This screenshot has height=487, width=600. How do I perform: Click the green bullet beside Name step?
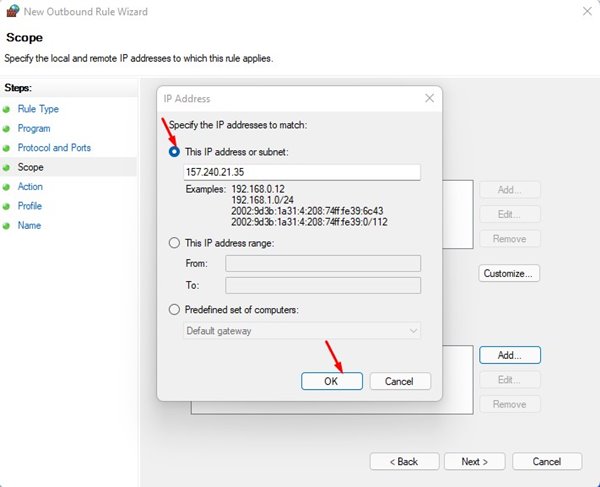[6, 226]
